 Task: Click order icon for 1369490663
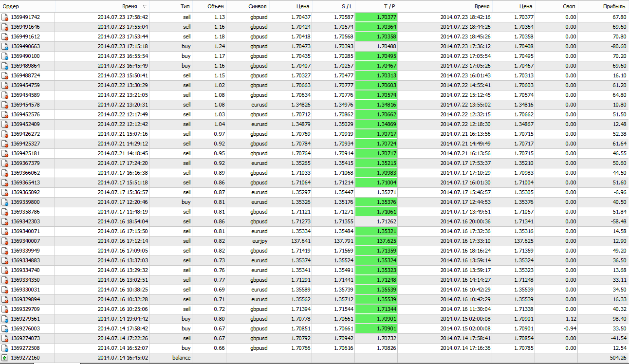pos(5,46)
